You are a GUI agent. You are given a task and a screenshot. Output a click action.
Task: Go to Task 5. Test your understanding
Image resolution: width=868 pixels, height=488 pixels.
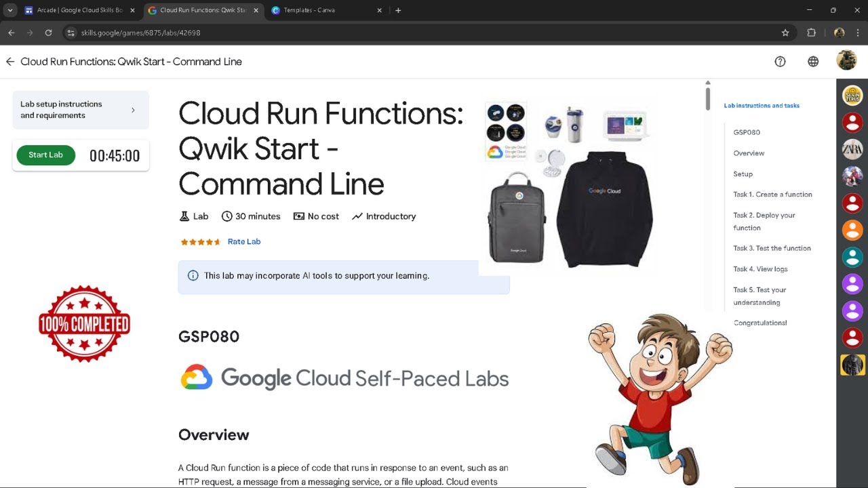click(x=759, y=296)
